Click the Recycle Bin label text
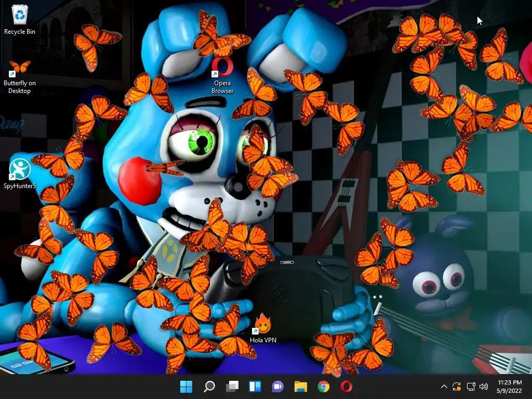 coord(20,32)
